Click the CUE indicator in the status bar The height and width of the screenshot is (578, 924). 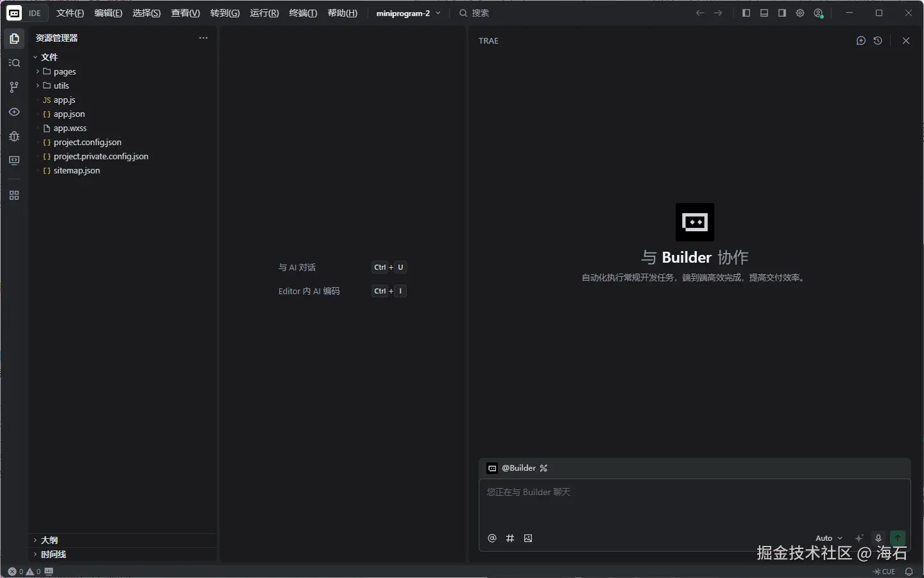[884, 572]
